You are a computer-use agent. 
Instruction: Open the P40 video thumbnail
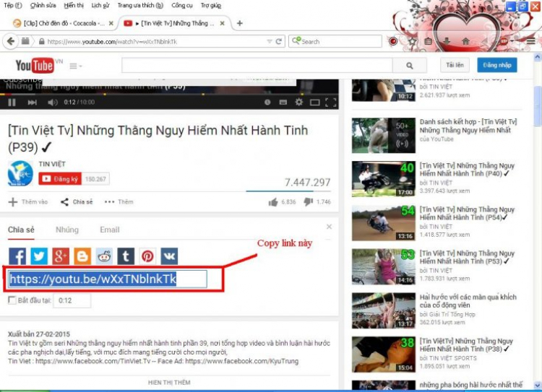click(x=384, y=179)
